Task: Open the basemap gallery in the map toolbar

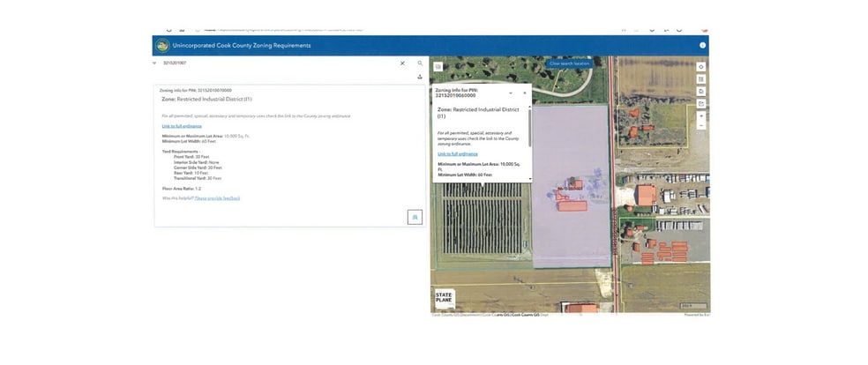Action: [700, 78]
